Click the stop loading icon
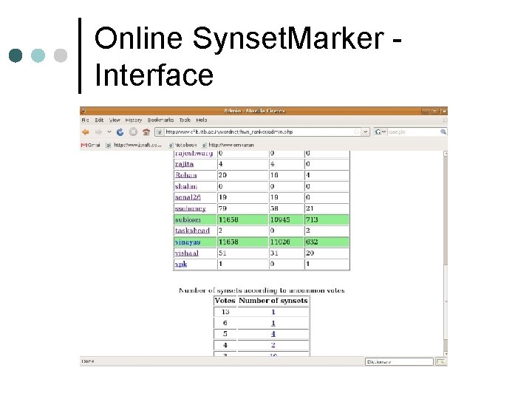 (x=133, y=132)
